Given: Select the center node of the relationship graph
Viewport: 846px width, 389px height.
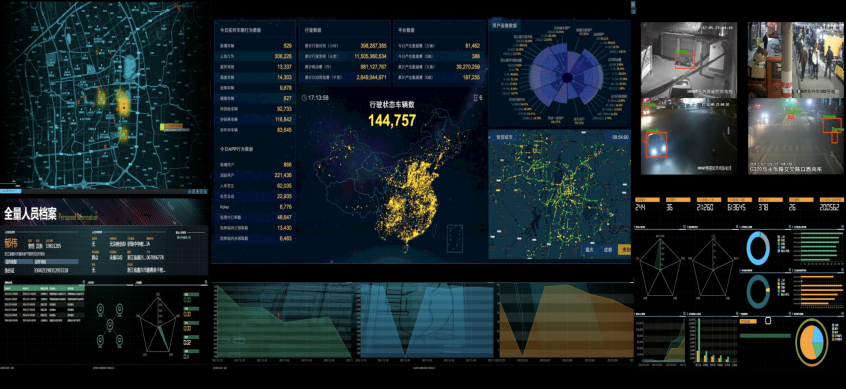Looking at the screenshot, I should 110,324.
